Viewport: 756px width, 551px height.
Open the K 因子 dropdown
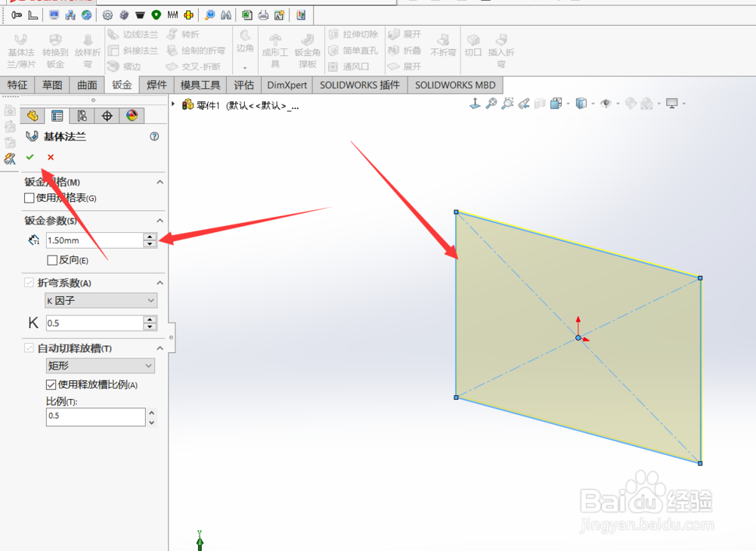(x=101, y=300)
